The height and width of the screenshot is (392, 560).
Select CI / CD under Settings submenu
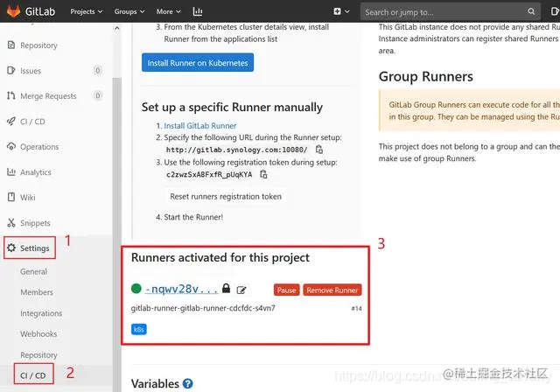[33, 375]
